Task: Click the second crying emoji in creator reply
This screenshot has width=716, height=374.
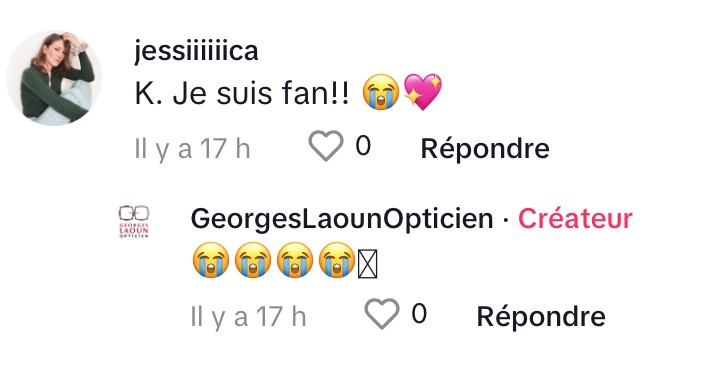Action: tap(253, 260)
